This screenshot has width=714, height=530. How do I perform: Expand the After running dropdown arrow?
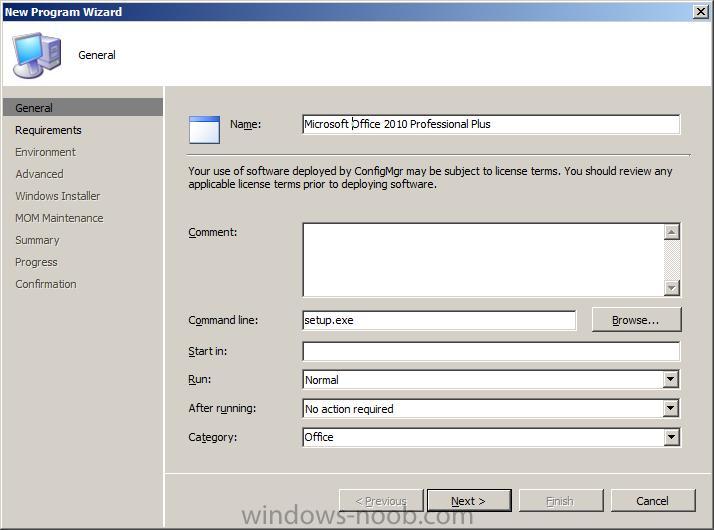coord(670,408)
